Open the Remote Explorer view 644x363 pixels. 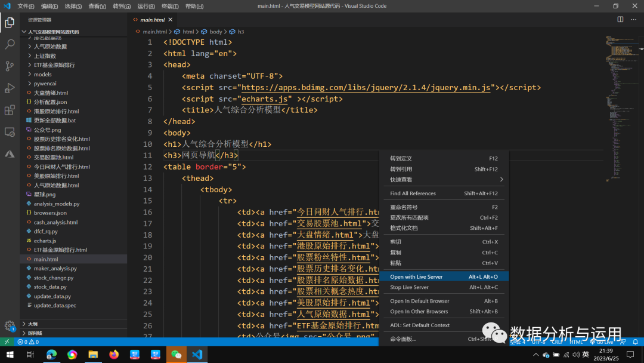point(10,132)
